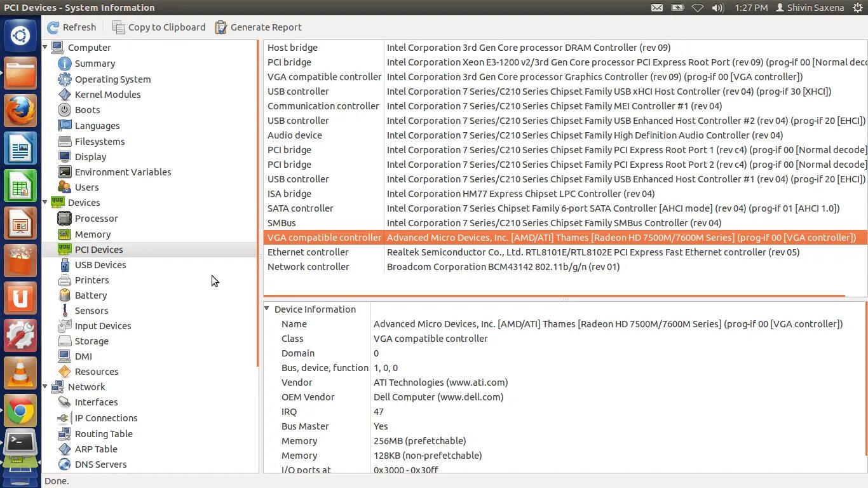Click the device details pane scrollbar
Viewport: 868px width, 488px height.
tap(865, 379)
